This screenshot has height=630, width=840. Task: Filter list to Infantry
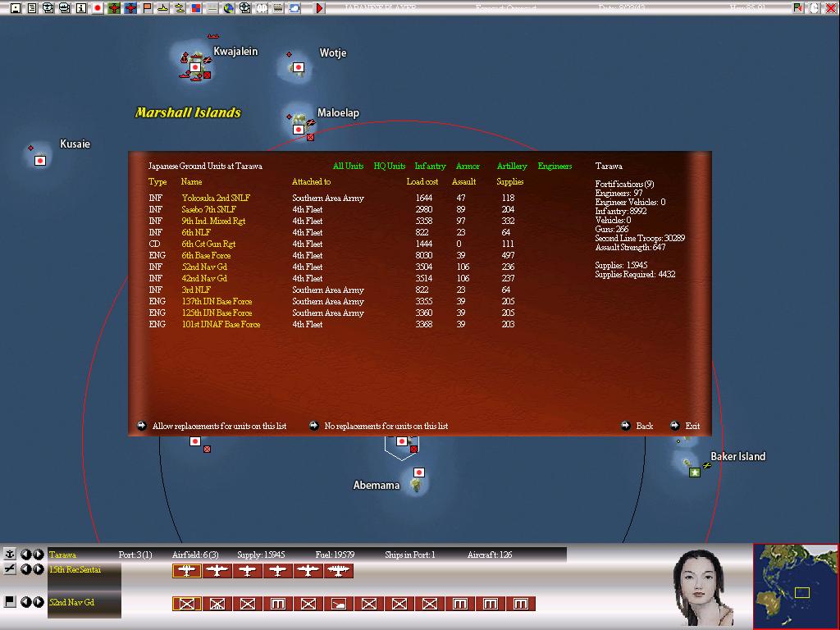point(430,166)
